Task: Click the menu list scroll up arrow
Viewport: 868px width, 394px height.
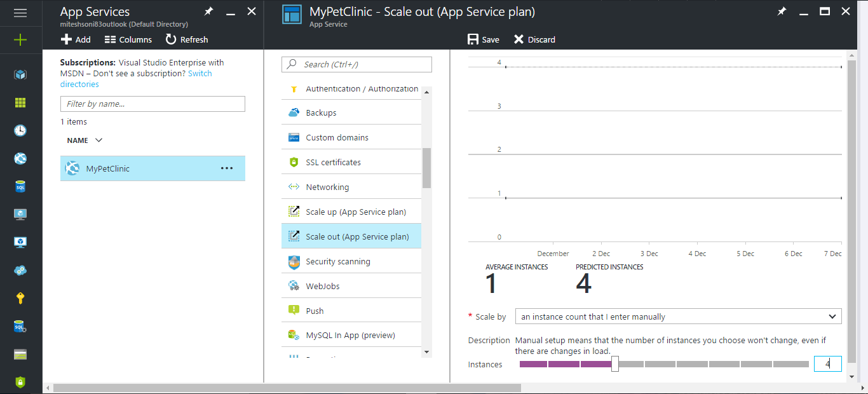Action: coord(426,92)
